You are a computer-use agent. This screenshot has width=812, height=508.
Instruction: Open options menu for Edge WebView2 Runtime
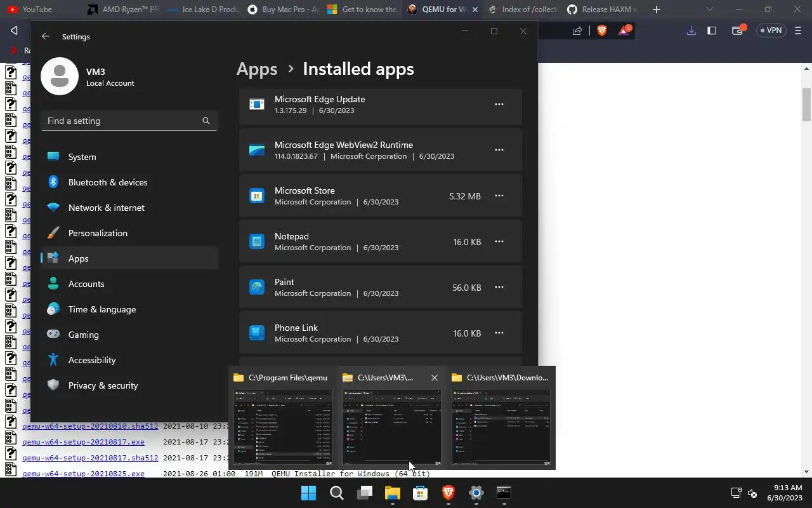tap(499, 150)
